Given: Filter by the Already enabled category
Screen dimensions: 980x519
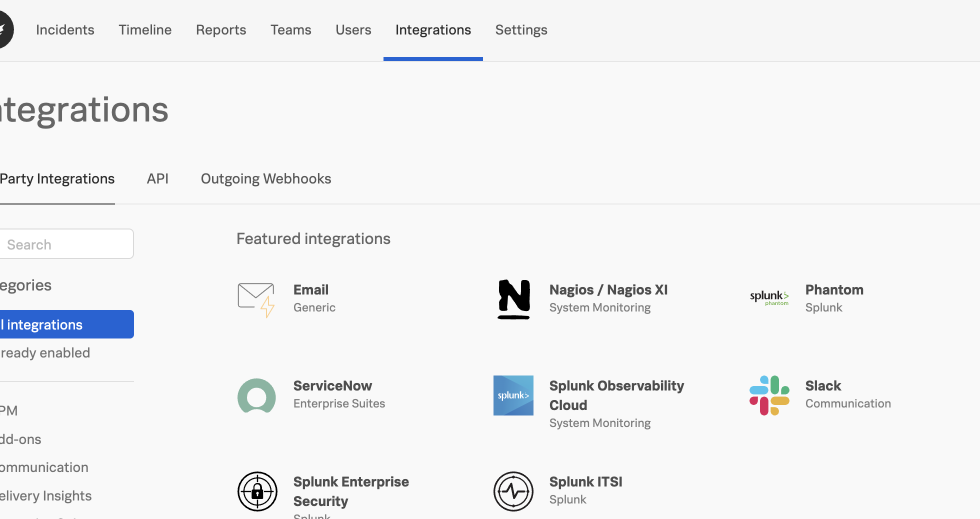Looking at the screenshot, I should [x=44, y=352].
